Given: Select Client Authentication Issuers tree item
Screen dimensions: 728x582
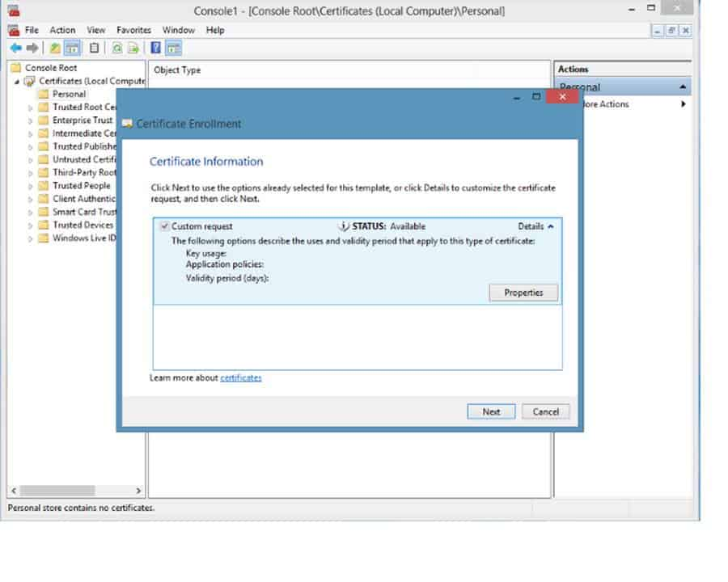Looking at the screenshot, I should (84, 199).
